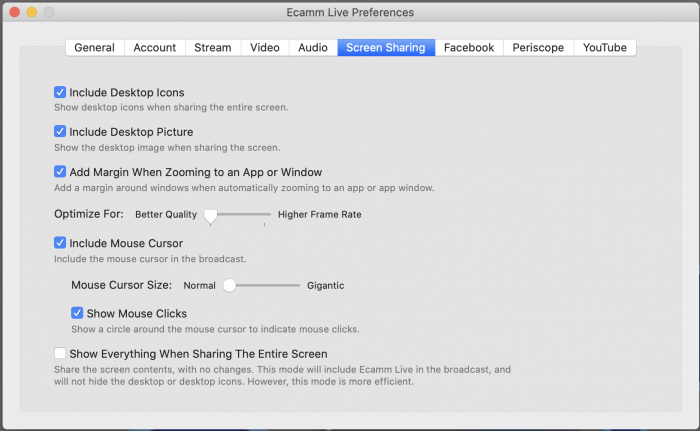Click the Show Mouse Clicks label text

pyautogui.click(x=137, y=314)
